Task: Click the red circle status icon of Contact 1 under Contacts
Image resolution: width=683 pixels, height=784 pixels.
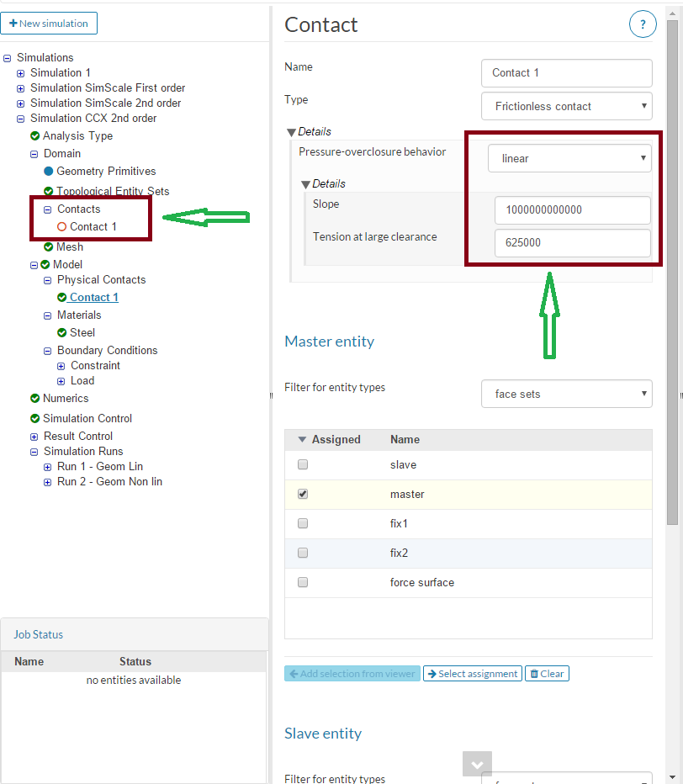Action: pos(62,226)
